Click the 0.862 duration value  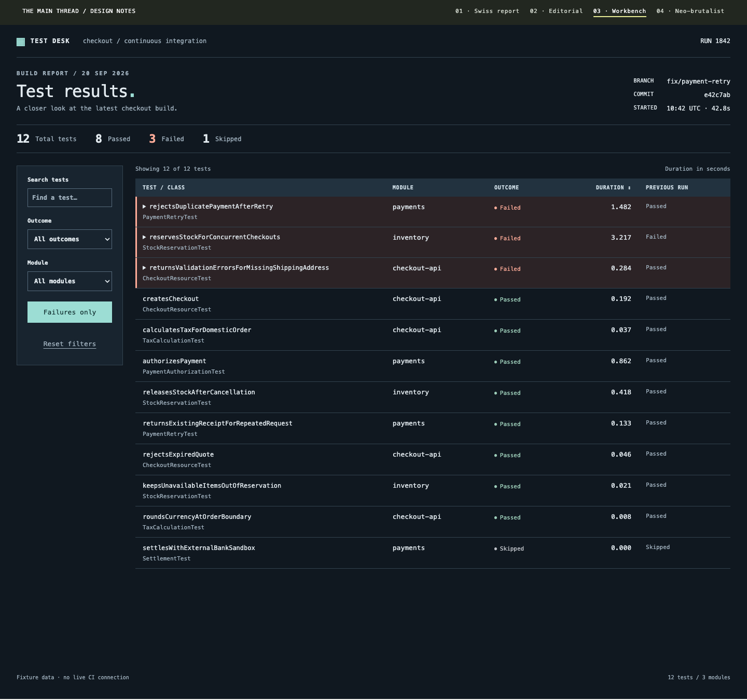(x=621, y=361)
